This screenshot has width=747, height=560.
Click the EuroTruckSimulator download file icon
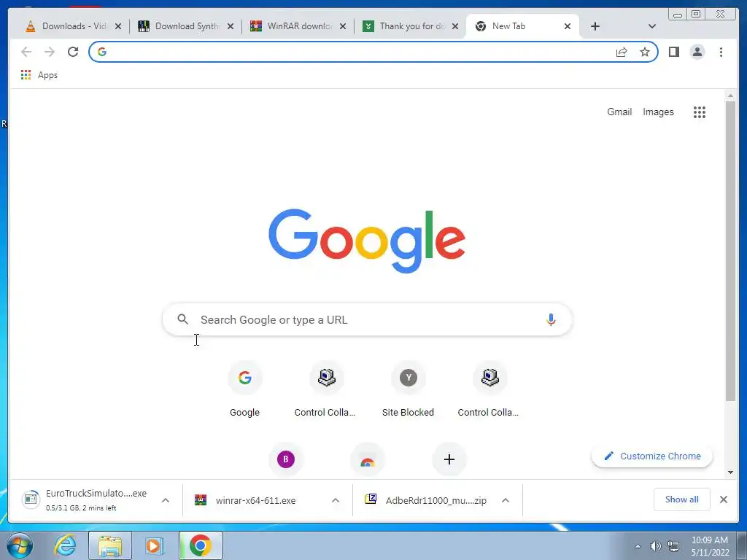pyautogui.click(x=31, y=499)
